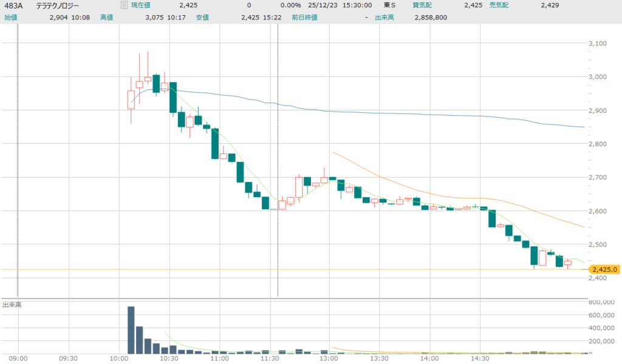Click the blue long-term moving average line
The height and width of the screenshot is (364, 622).
pos(425,113)
